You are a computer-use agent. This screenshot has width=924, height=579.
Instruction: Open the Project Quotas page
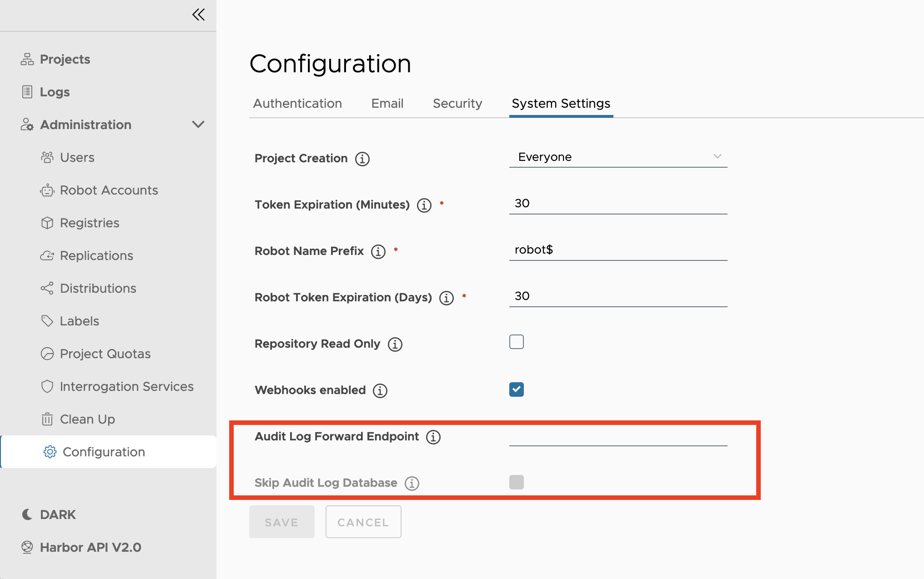coord(105,354)
